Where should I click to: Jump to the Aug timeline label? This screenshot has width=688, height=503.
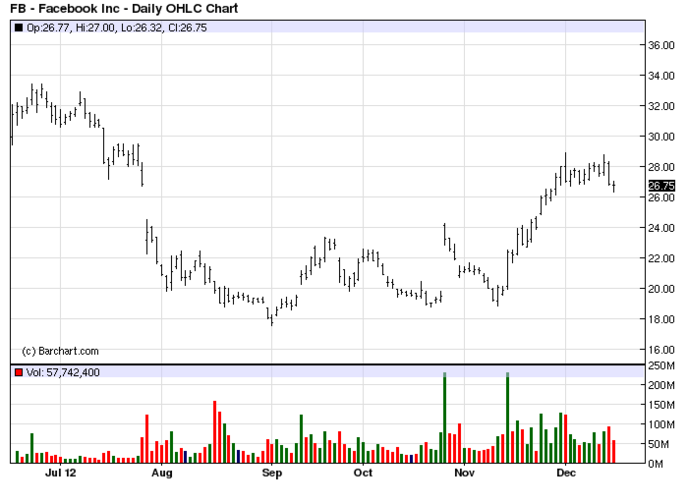pyautogui.click(x=162, y=473)
